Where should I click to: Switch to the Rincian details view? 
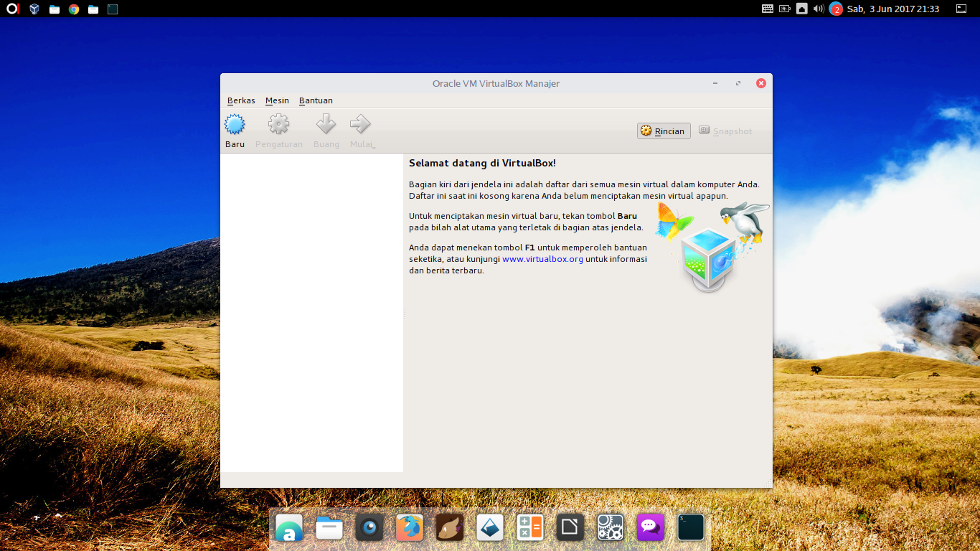click(664, 131)
